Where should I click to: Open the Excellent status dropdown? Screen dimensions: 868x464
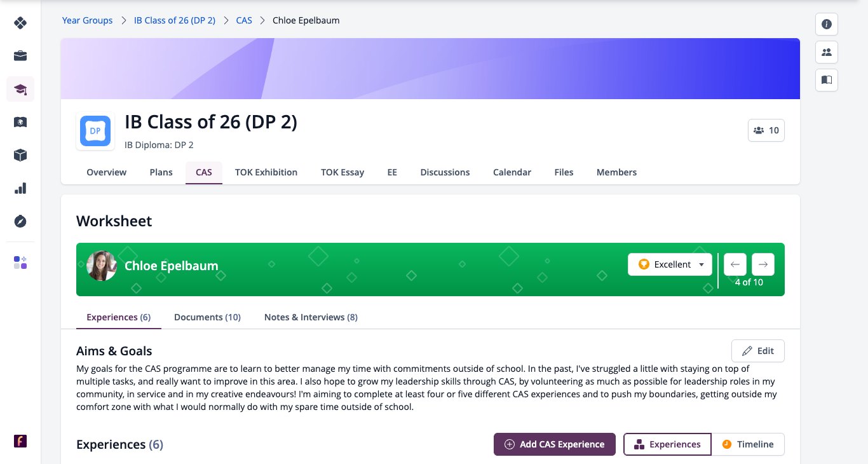tap(670, 264)
